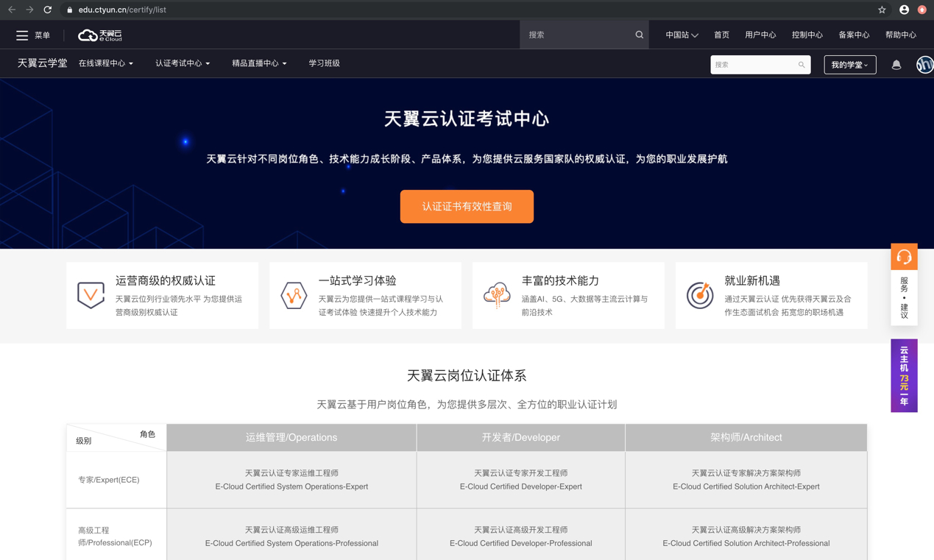
Task: Select E-Cloud Certified Solution Architect-Expert cell
Action: click(x=746, y=480)
